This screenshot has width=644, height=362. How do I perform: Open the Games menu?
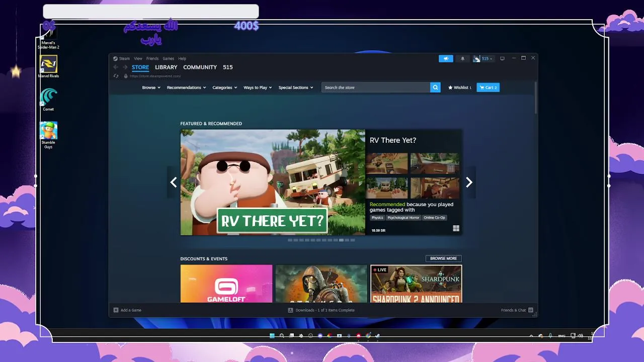click(168, 59)
